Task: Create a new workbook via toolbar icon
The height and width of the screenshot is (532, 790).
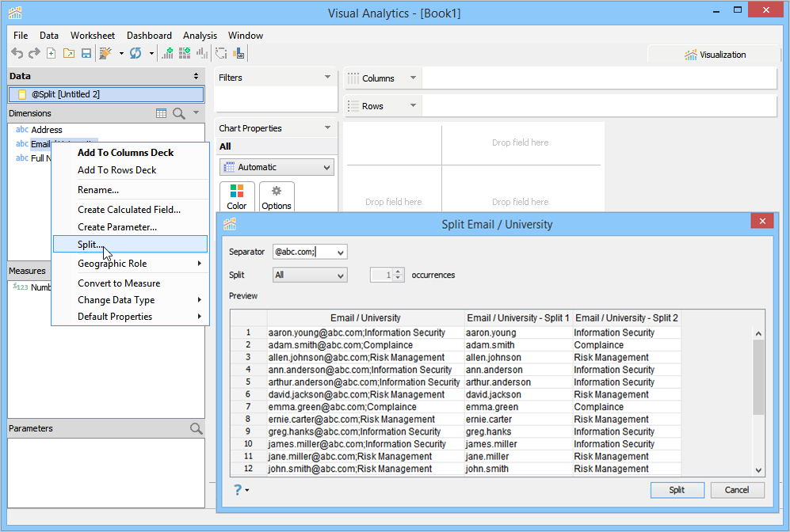Action: coord(51,53)
